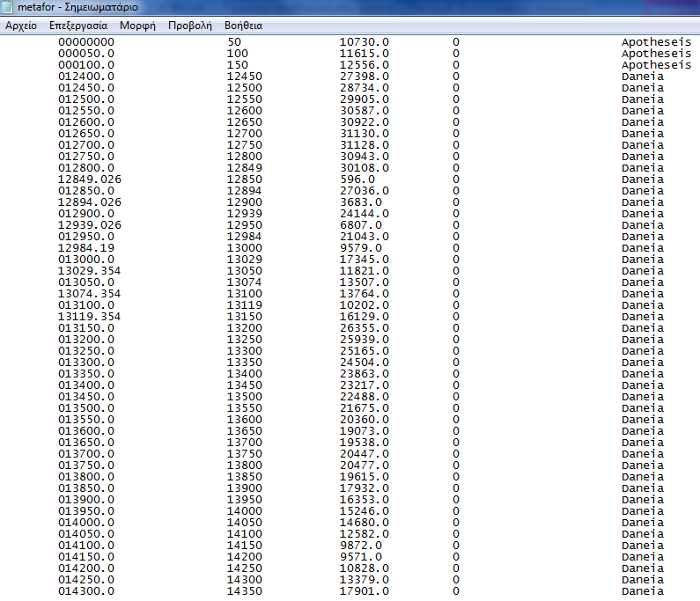Viewport: 700px width, 601px height.
Task: Open the Μορφή menu
Action: (137, 26)
